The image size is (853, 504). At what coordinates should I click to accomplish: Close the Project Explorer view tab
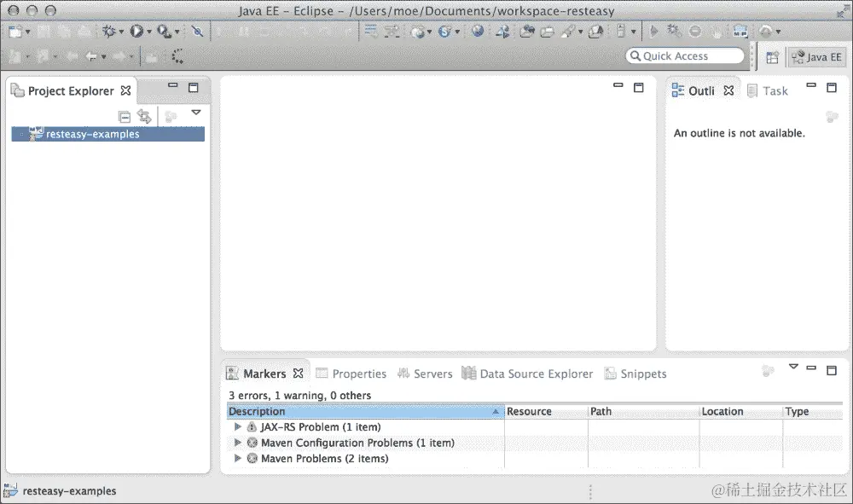(125, 90)
